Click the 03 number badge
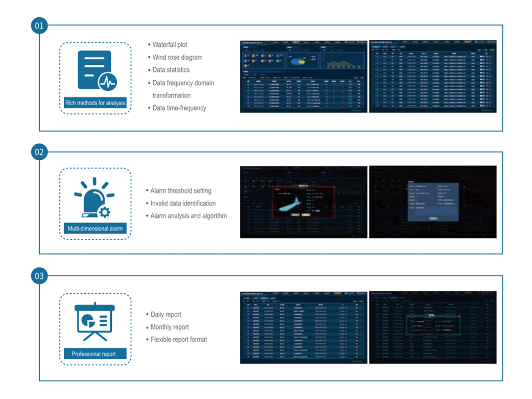Screen dimensions: 532x399 point(39,276)
